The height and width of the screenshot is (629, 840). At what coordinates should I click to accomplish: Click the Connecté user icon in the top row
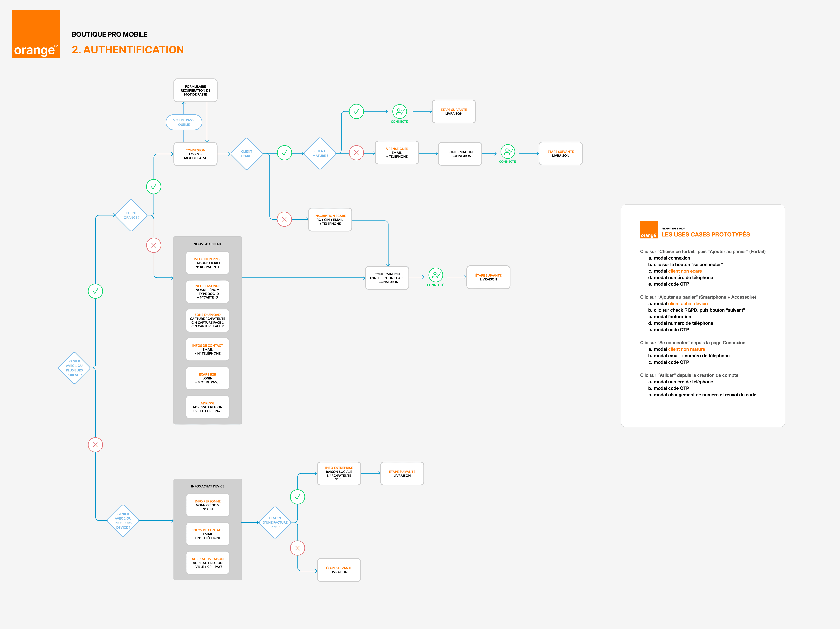click(x=399, y=111)
